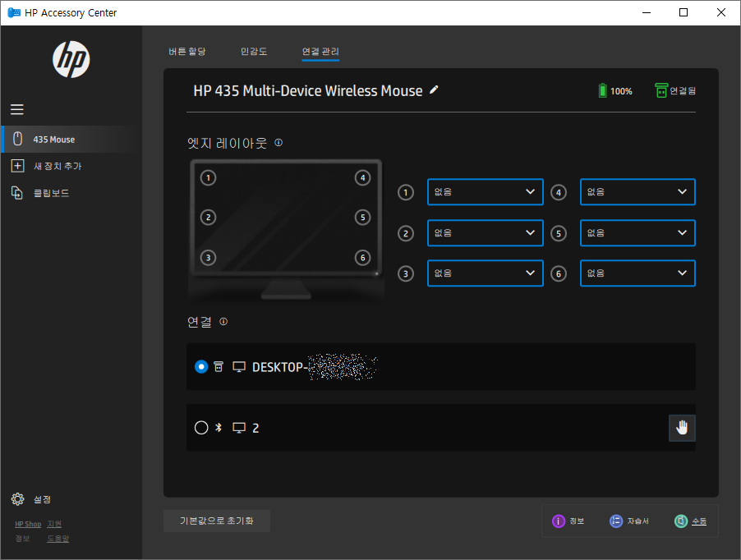Viewport: 741px width, 560px height.
Task: Click info icon next to 연결 heading
Action: click(223, 322)
